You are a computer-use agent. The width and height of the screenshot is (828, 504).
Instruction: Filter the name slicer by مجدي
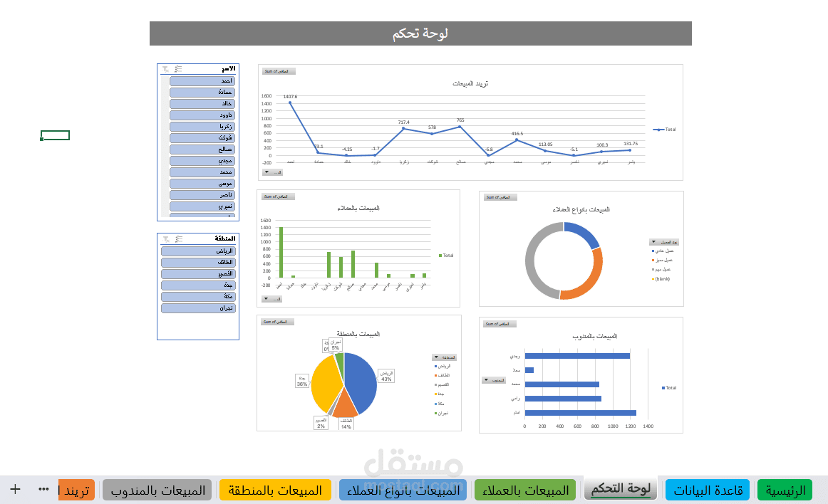coord(202,161)
